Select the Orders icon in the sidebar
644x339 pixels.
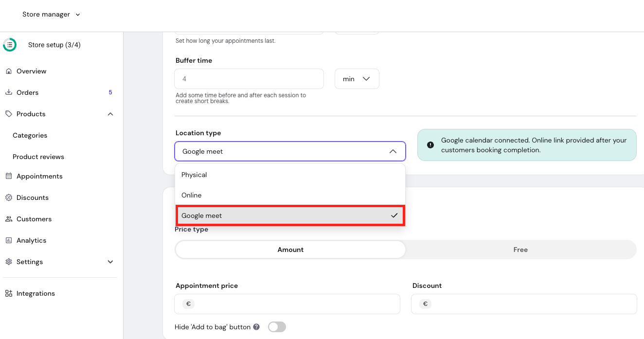coord(9,92)
